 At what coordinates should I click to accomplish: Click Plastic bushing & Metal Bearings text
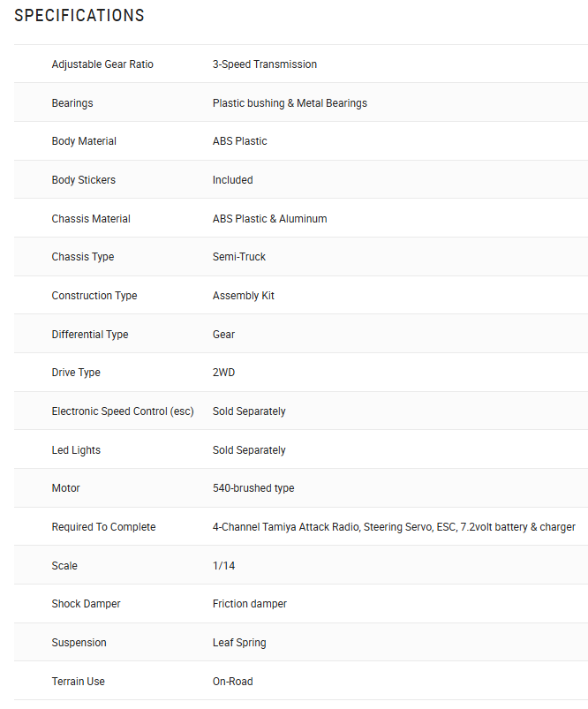(290, 103)
